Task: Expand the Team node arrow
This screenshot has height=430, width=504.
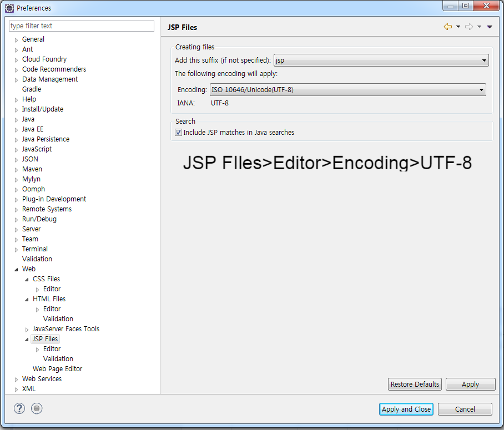Action: click(16, 240)
